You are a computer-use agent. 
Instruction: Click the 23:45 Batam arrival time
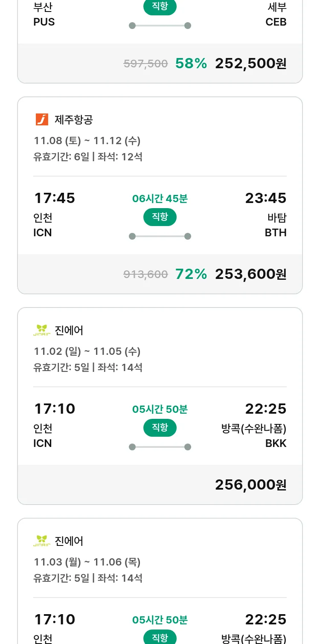(265, 198)
